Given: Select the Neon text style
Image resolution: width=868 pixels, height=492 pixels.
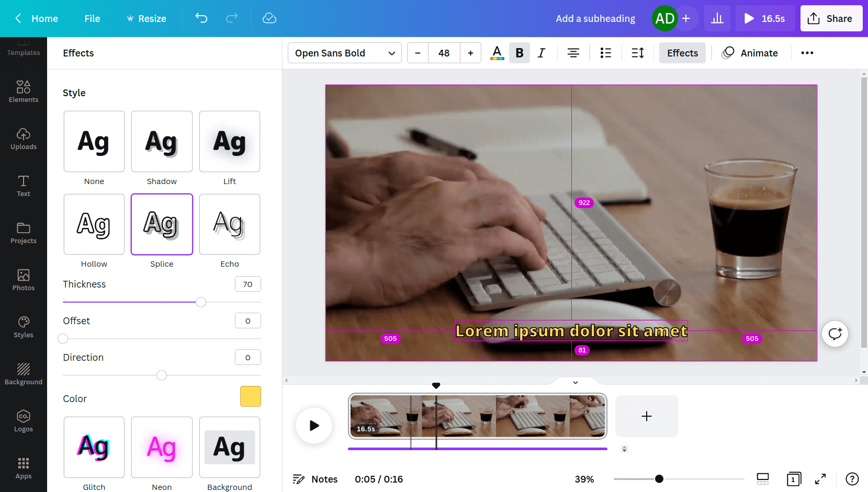Looking at the screenshot, I should pyautogui.click(x=162, y=447).
